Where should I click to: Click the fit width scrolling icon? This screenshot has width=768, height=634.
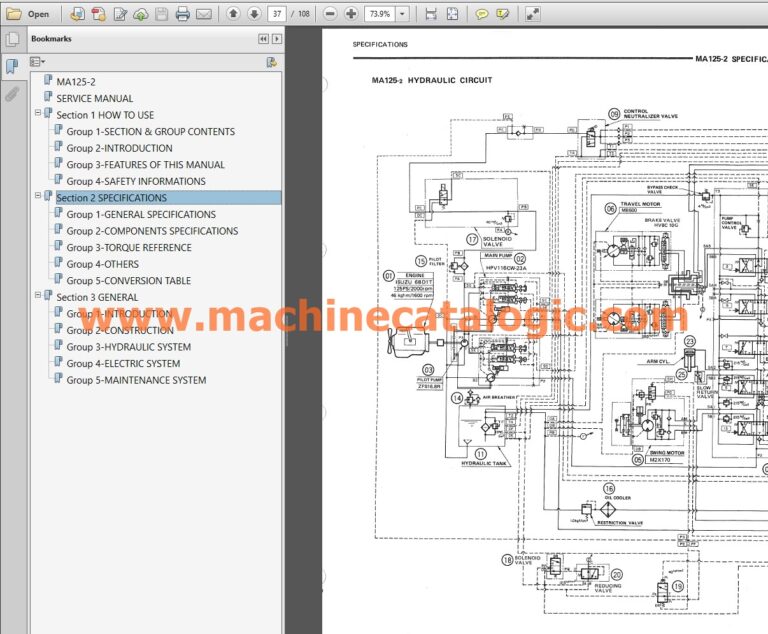[431, 14]
